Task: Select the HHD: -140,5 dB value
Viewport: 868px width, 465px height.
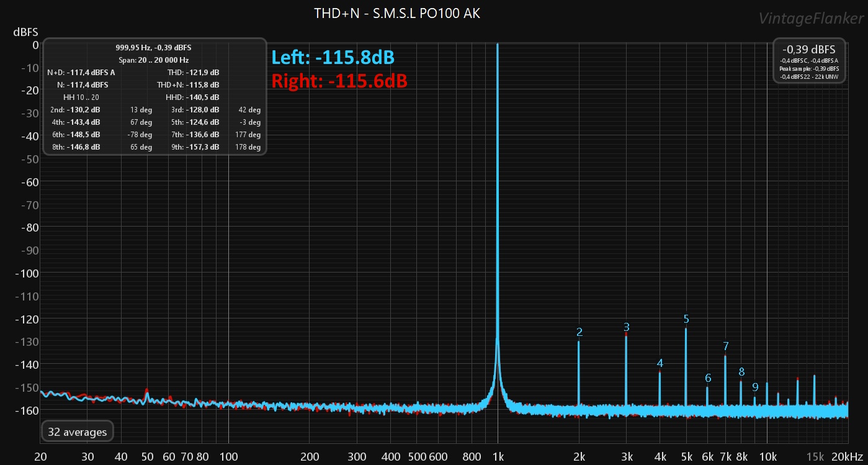Action: [192, 97]
